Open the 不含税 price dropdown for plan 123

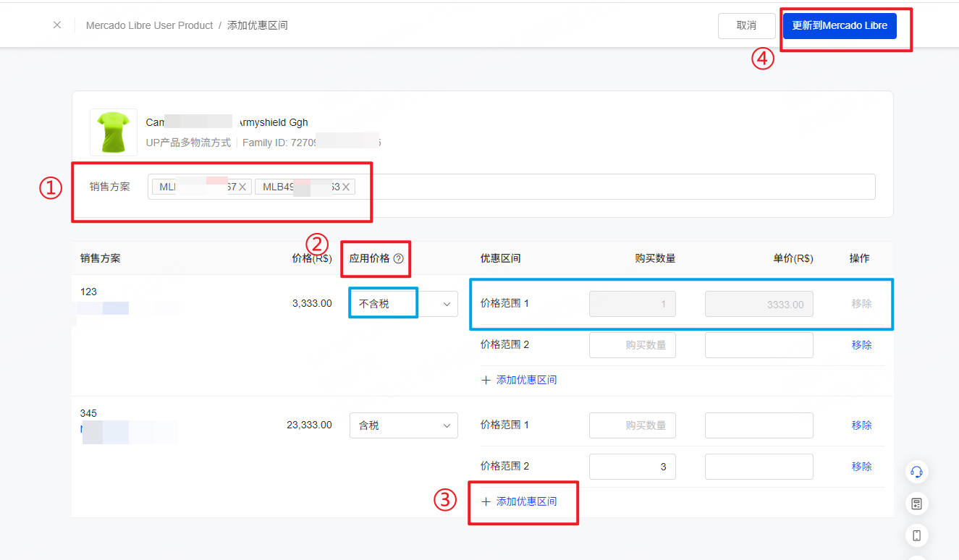coord(403,304)
